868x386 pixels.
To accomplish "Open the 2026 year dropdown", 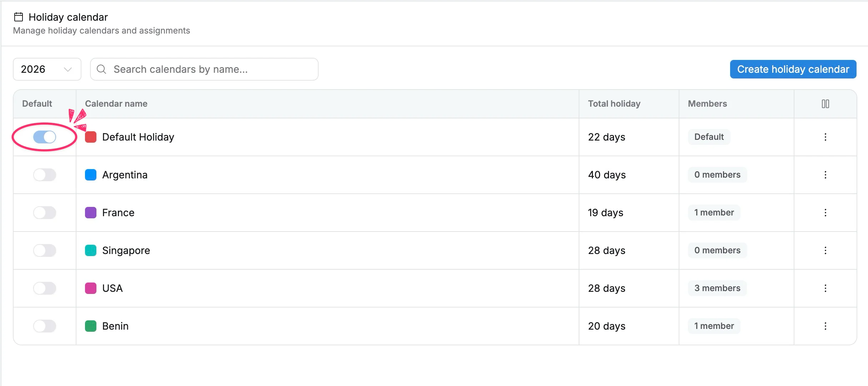I will [x=47, y=69].
